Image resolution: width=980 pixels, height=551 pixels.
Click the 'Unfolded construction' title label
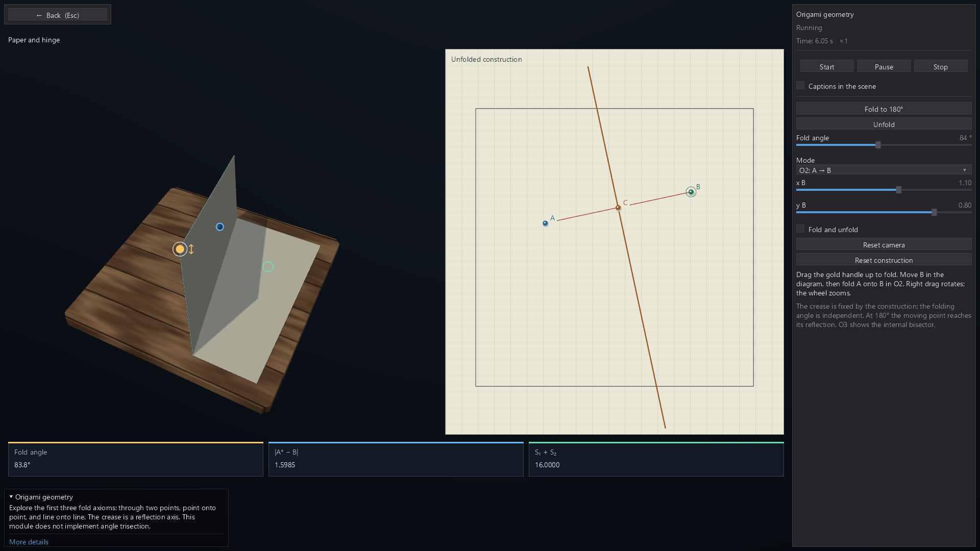pos(486,59)
